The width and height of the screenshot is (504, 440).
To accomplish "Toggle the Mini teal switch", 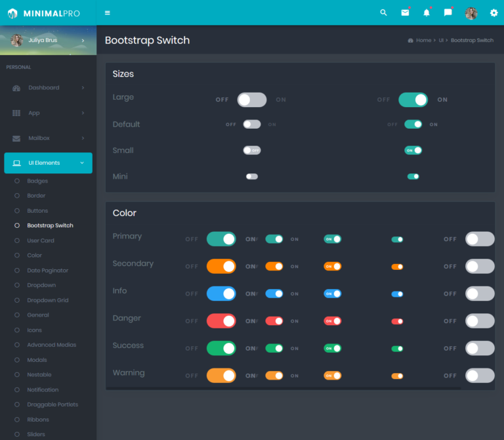I will 413,176.
